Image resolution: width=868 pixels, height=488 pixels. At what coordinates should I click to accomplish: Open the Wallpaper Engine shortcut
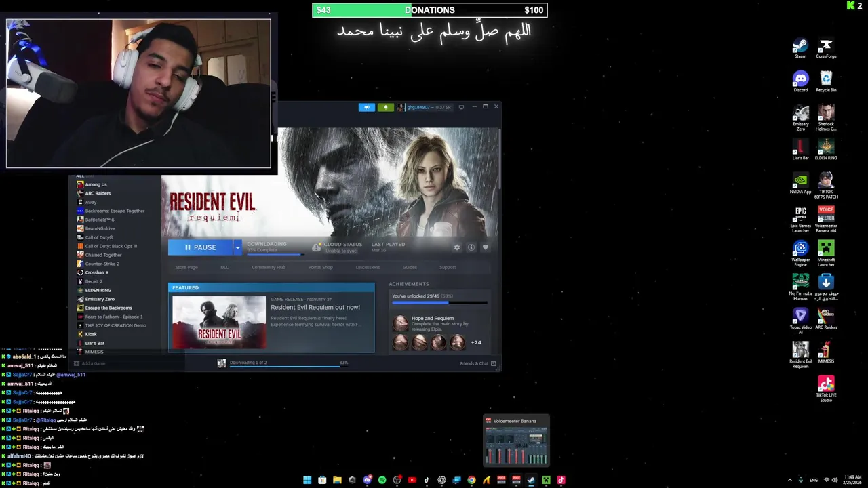click(x=800, y=253)
